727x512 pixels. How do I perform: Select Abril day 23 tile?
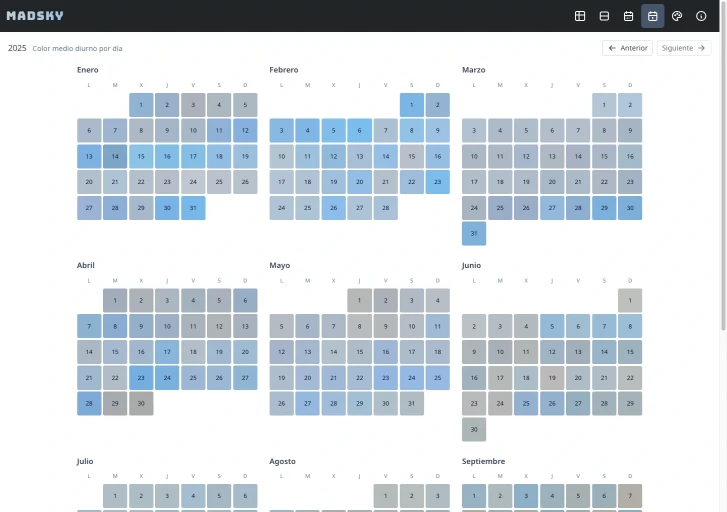141,378
